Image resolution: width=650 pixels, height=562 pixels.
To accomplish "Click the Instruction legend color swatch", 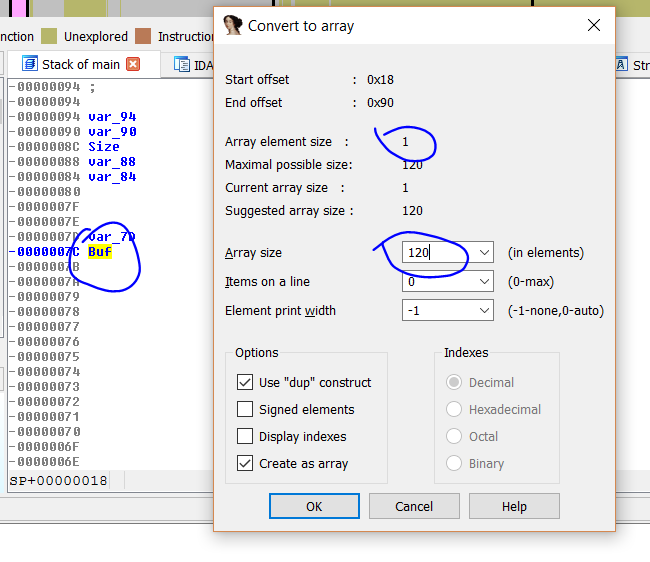I will click(143, 36).
